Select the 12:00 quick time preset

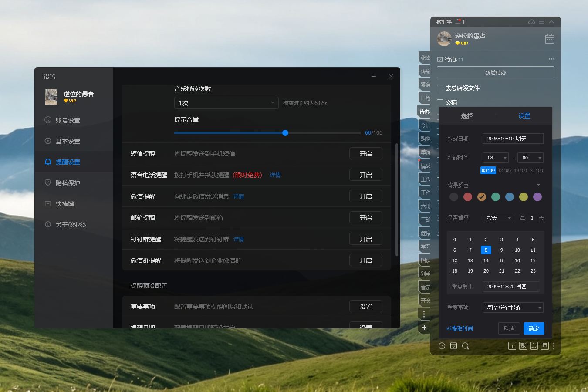pyautogui.click(x=504, y=170)
